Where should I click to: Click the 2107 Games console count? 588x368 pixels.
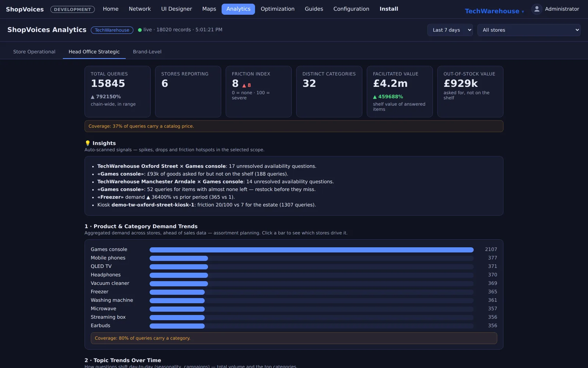491,250
